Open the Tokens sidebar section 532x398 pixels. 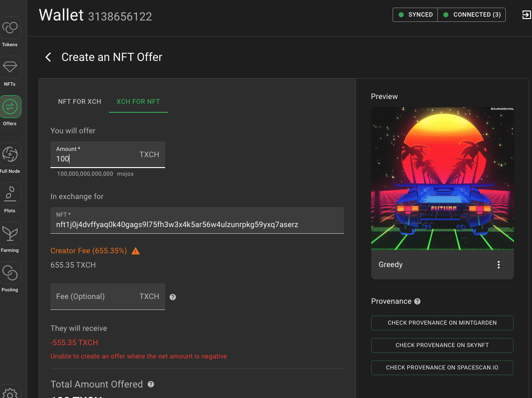[10, 32]
